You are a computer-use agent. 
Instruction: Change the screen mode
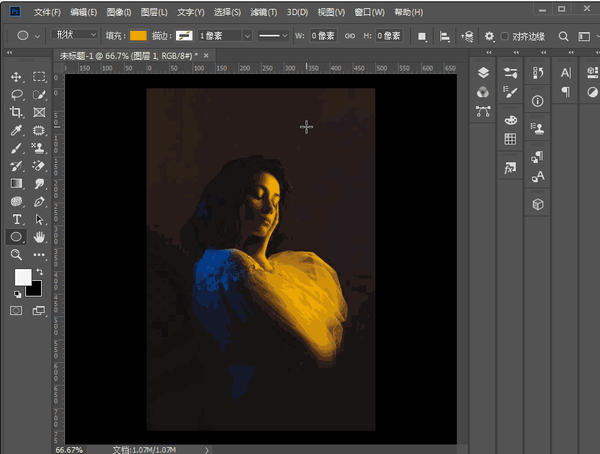[x=39, y=310]
